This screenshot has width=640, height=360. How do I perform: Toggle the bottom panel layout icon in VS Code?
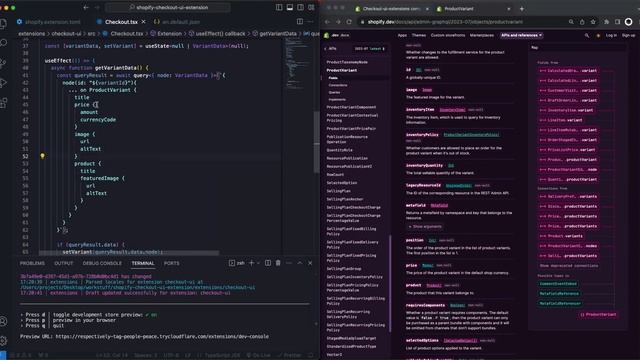289,7
